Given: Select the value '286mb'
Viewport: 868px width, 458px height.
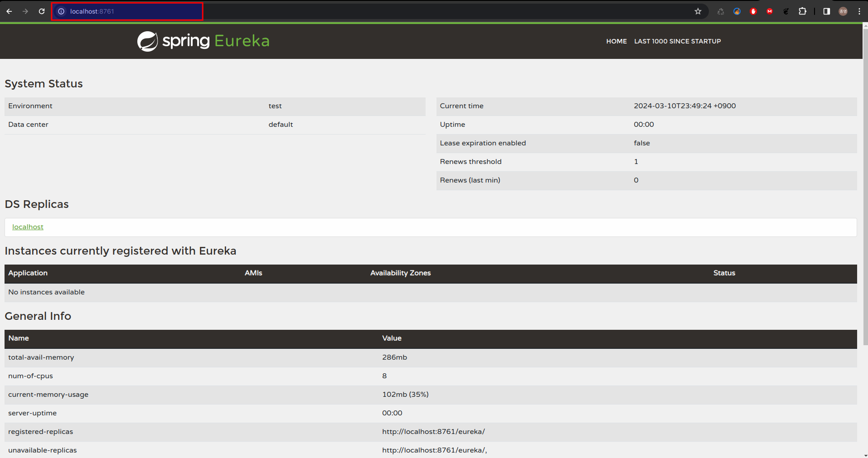Looking at the screenshot, I should pyautogui.click(x=394, y=357).
